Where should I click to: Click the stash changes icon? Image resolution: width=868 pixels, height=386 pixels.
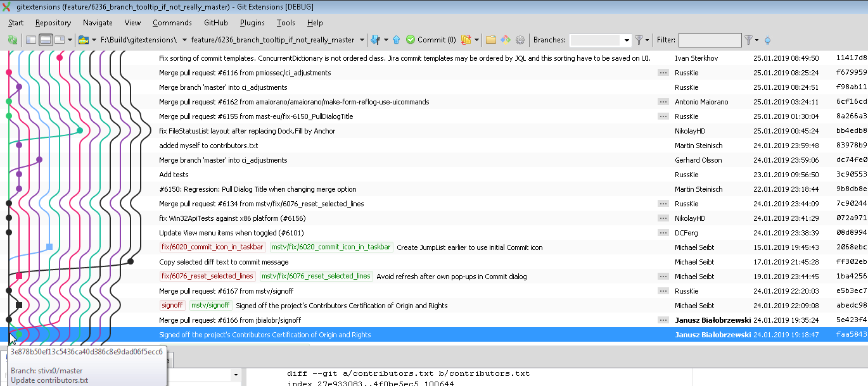(466, 40)
